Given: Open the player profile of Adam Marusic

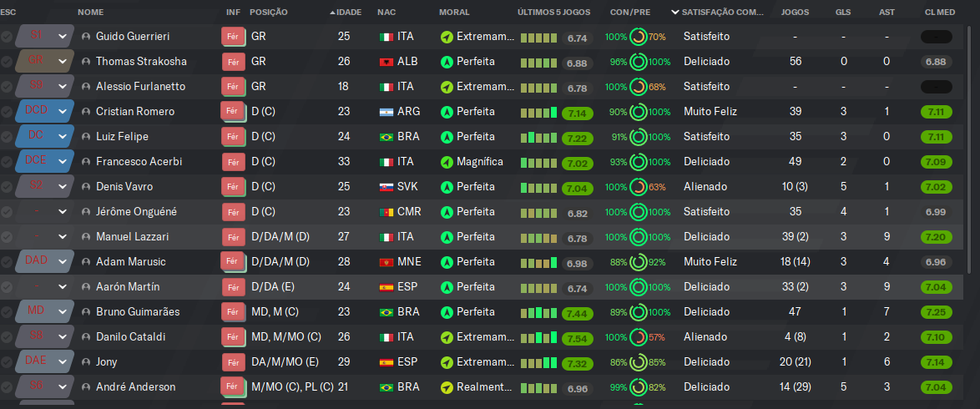Looking at the screenshot, I should [x=130, y=262].
